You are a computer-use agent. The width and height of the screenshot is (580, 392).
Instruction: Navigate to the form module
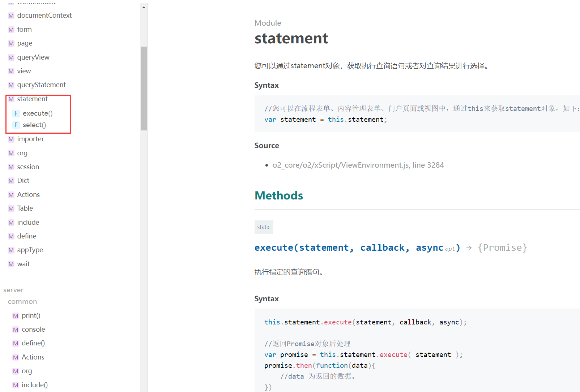tap(24, 30)
